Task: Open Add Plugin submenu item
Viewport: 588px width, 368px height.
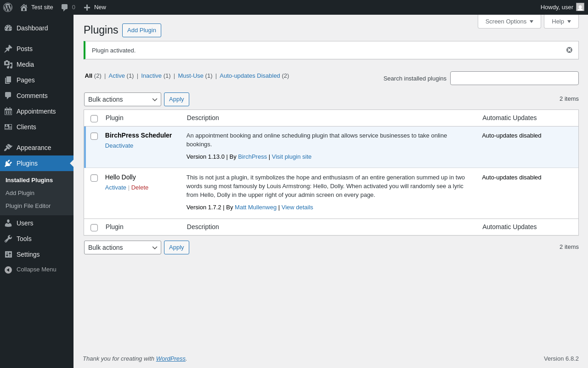Action: click(20, 193)
